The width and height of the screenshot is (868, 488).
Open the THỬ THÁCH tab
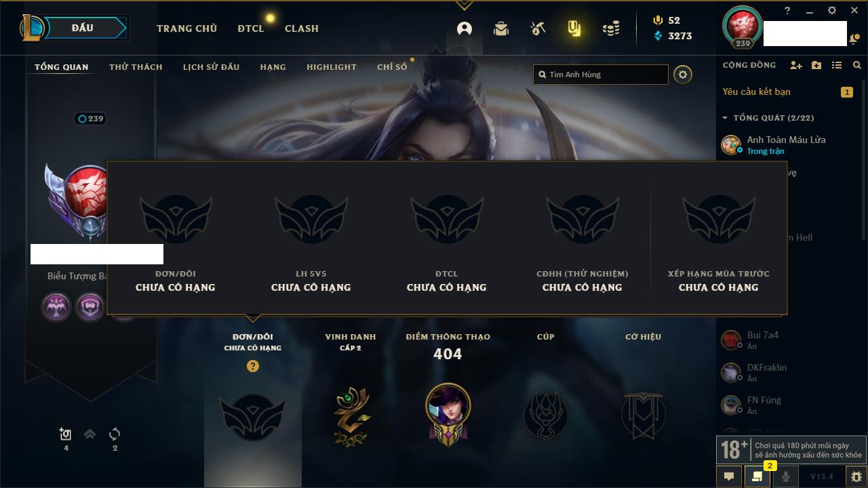point(136,67)
